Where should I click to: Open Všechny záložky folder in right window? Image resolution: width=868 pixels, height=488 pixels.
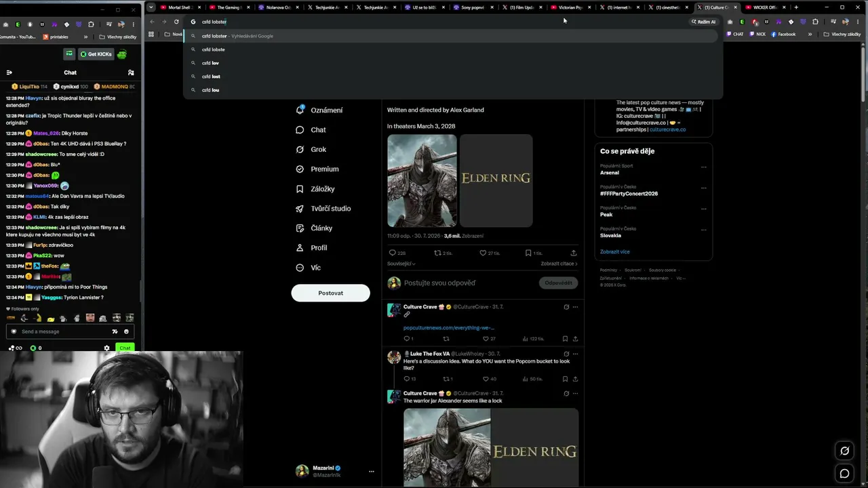(x=842, y=34)
